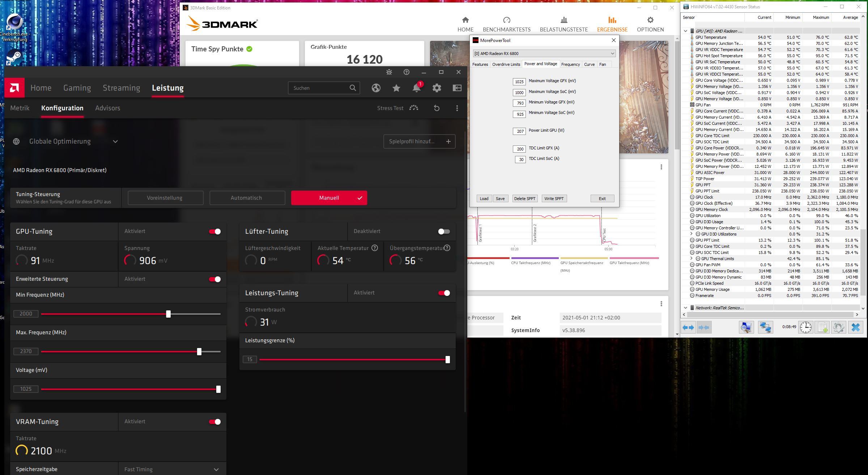This screenshot has height=475, width=868.
Task: Open Steam desktop shortcut
Action: pos(14,58)
